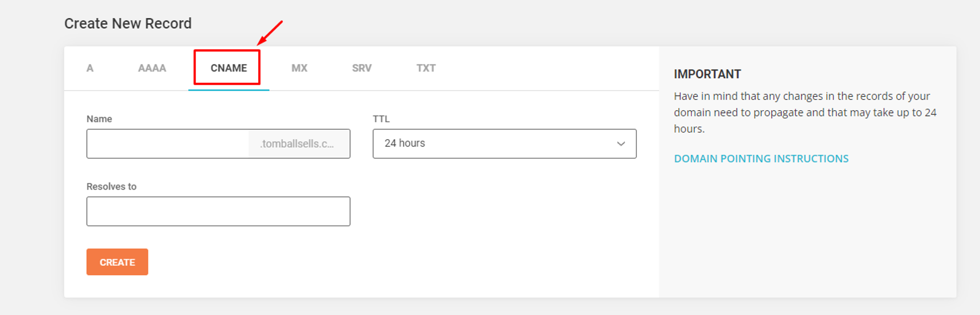Screen dimensions: 980x315
Task: Click the Resolves to field label
Action: pyautogui.click(x=111, y=187)
